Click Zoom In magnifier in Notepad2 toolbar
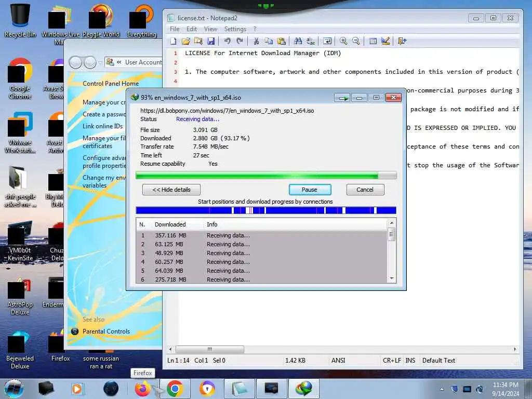The height and width of the screenshot is (399, 532). [343, 41]
